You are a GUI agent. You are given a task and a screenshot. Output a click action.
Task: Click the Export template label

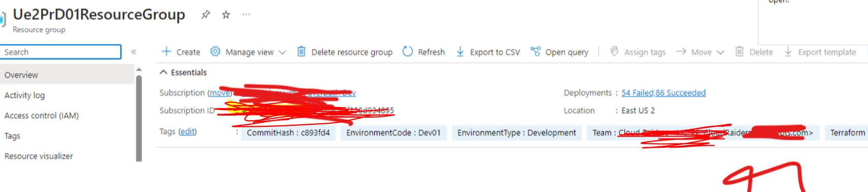pos(827,52)
